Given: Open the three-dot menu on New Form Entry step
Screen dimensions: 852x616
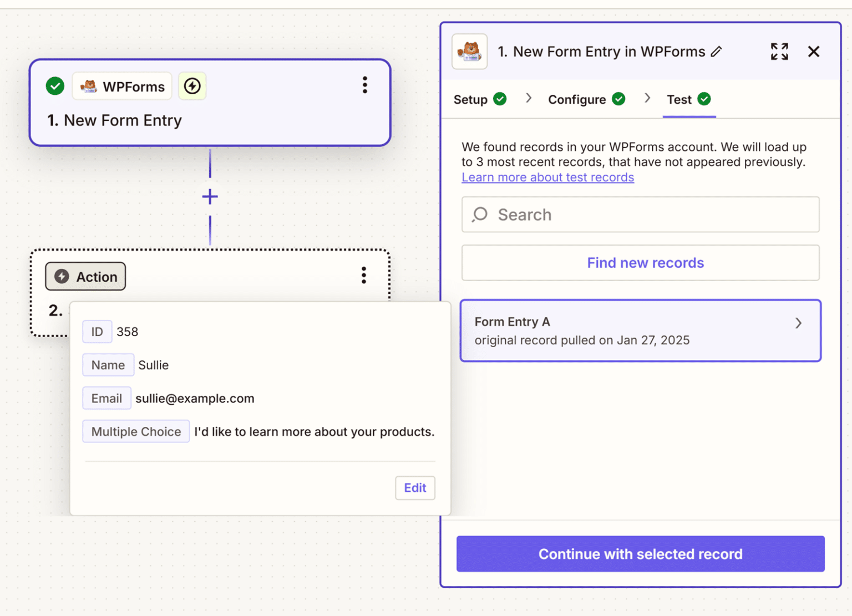Looking at the screenshot, I should 365,85.
